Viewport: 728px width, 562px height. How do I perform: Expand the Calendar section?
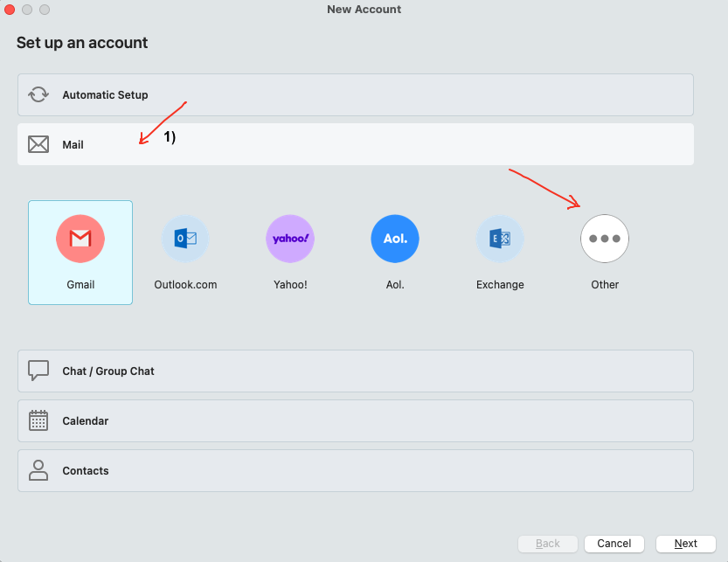(355, 420)
